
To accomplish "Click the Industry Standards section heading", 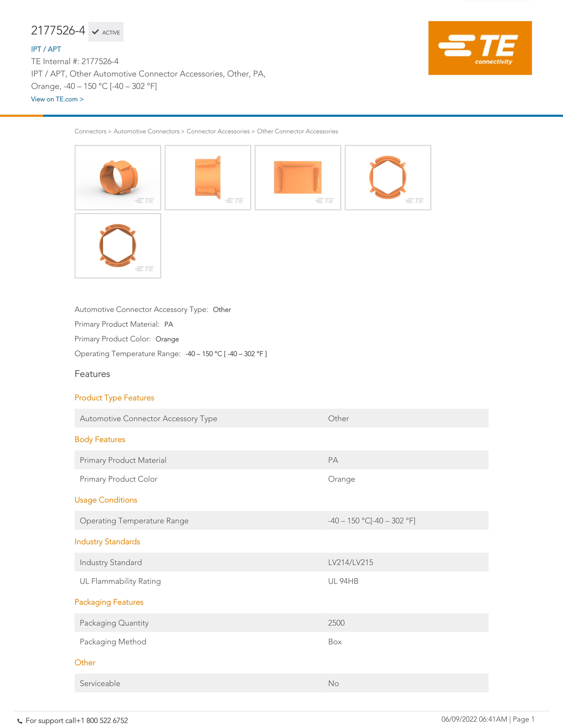I will (107, 542).
